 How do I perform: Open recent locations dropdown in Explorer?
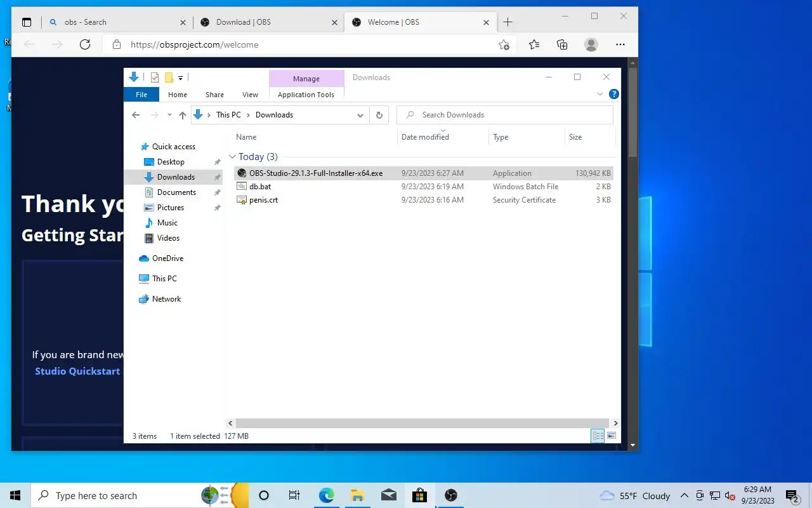(169, 115)
